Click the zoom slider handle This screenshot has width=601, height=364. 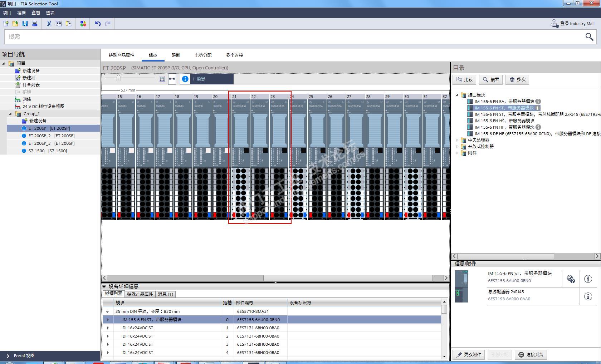point(118,78)
